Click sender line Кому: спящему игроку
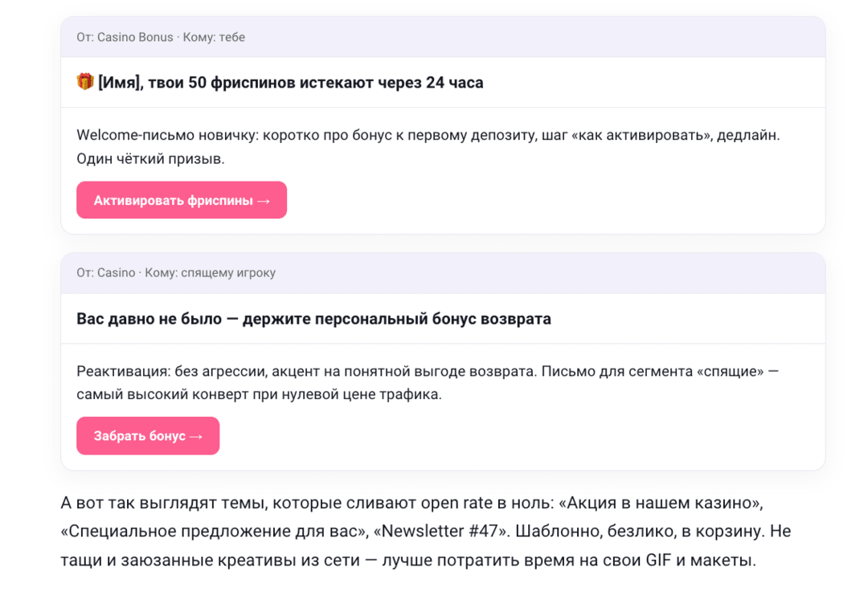Screen dimensions: 868x604 (x=176, y=273)
